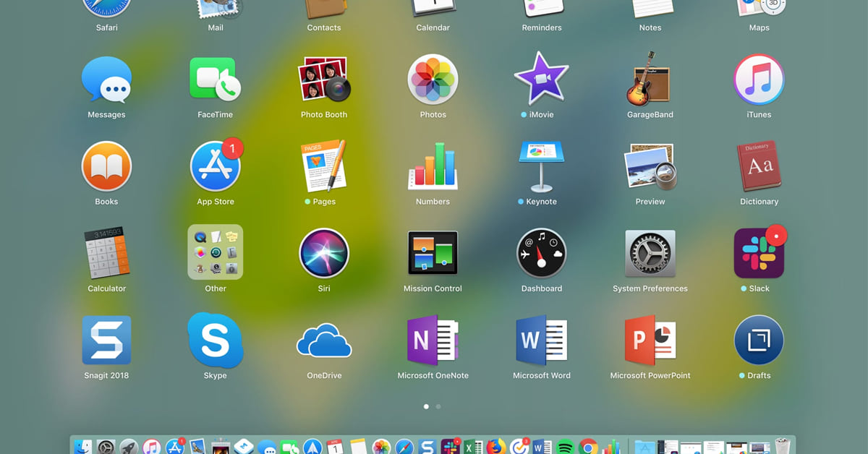This screenshot has width=868, height=454.
Task: Launch Microsoft PowerPoint
Action: [650, 340]
